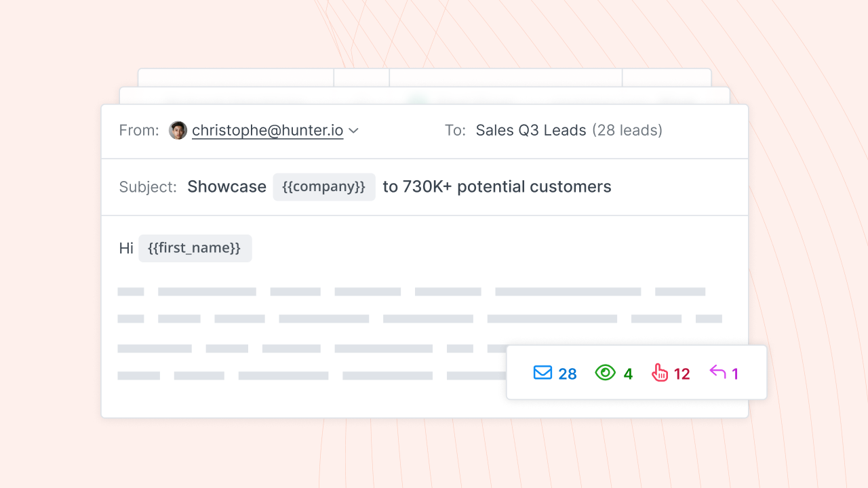Click the Subject: field label
Viewport: 868px width, 488px height.
tap(148, 187)
